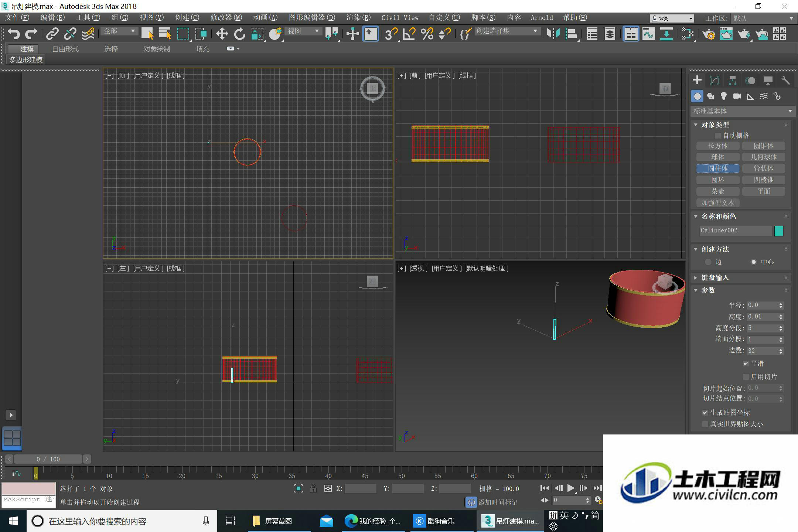Image resolution: width=798 pixels, height=532 pixels.
Task: Select the 中心 creation method radio
Action: coord(754,262)
